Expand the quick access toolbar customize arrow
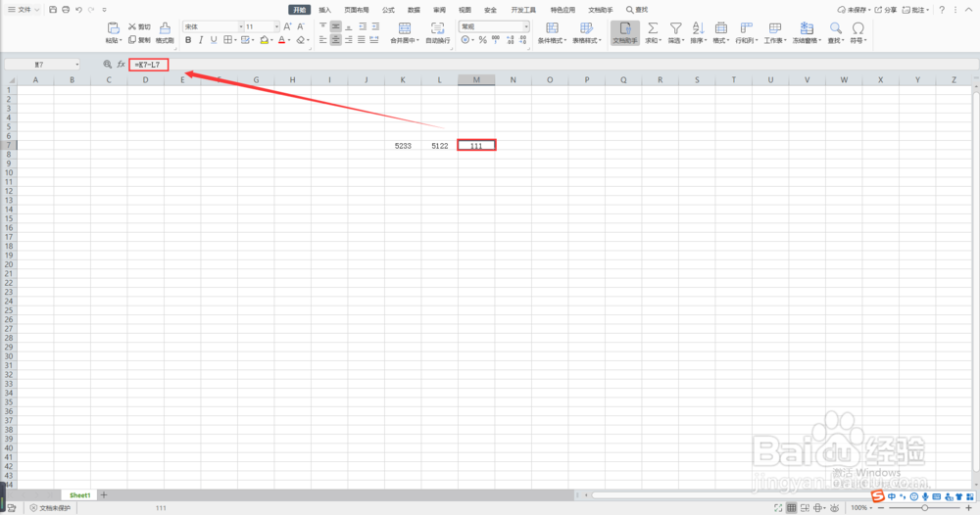Viewport: 980px width, 515px height. pos(105,10)
